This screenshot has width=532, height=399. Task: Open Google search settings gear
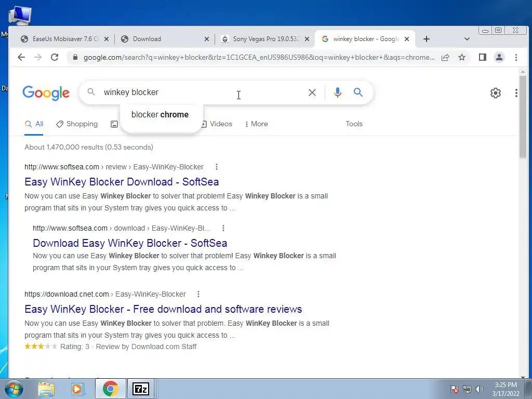(496, 93)
